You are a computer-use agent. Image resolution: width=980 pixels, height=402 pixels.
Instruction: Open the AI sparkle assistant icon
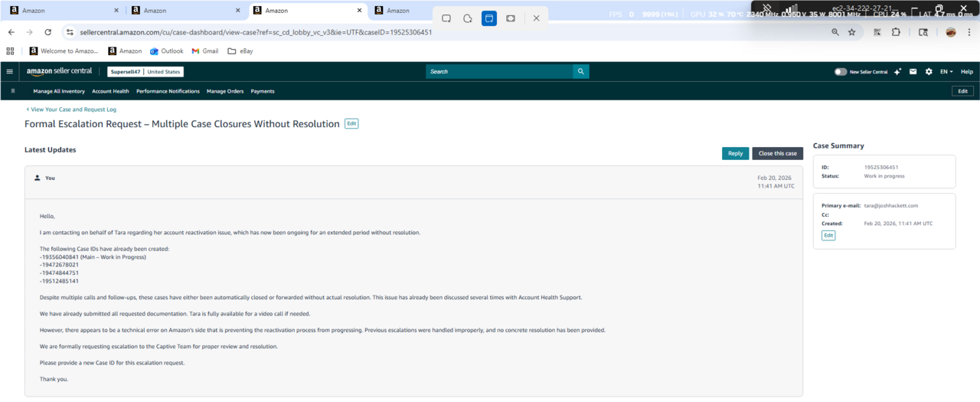(897, 71)
